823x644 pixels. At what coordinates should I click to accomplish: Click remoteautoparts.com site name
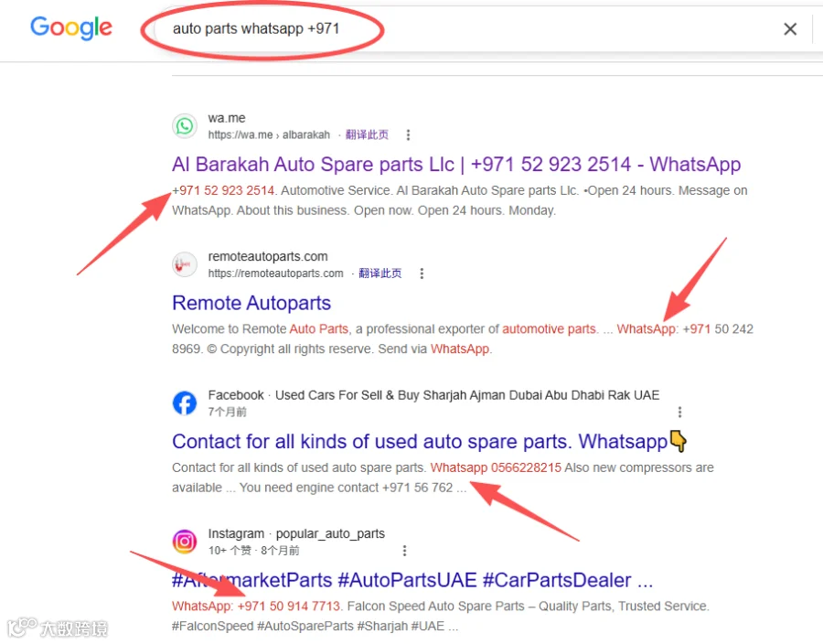(268, 257)
